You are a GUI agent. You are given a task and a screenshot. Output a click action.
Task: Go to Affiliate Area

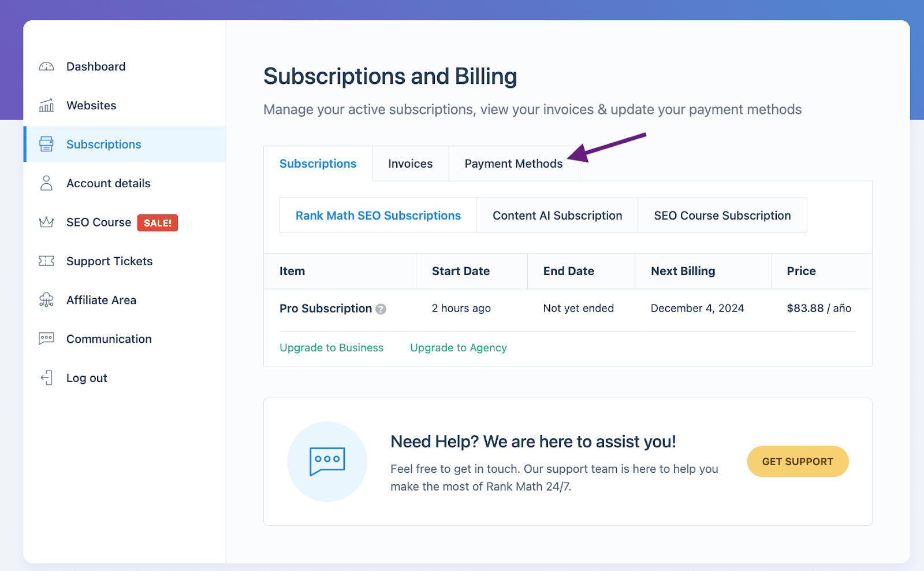click(102, 300)
